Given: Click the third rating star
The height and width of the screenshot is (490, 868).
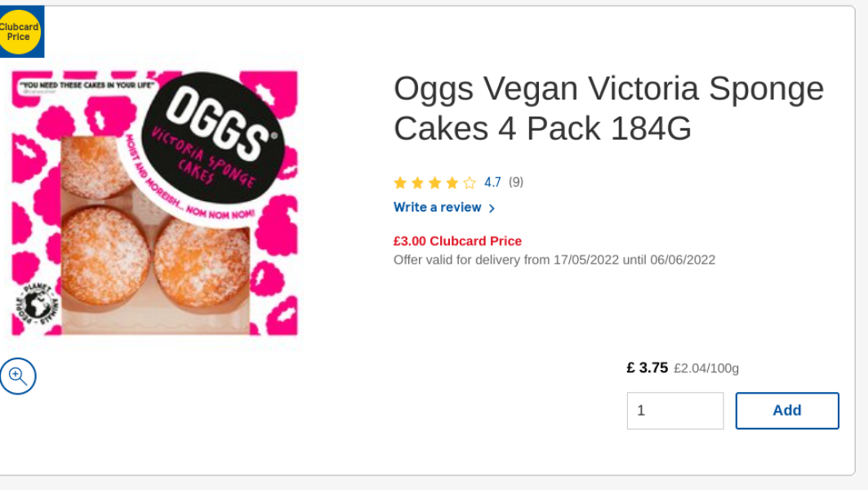Looking at the screenshot, I should pyautogui.click(x=433, y=183).
